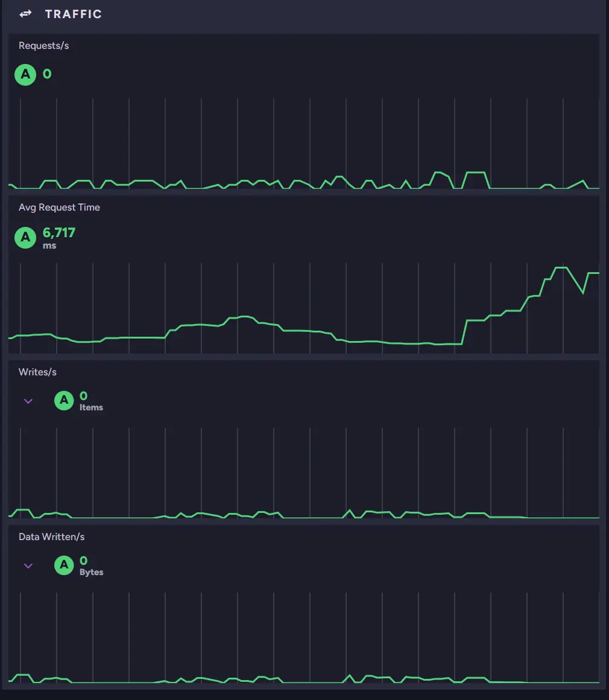Expand the Writes/s chevron dropdown
This screenshot has height=700, width=609.
point(28,401)
